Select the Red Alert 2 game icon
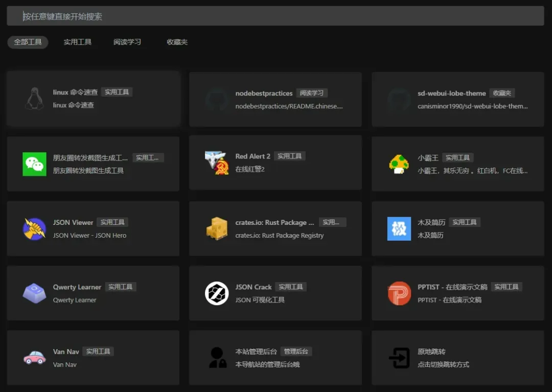This screenshot has width=552, height=392. click(217, 163)
